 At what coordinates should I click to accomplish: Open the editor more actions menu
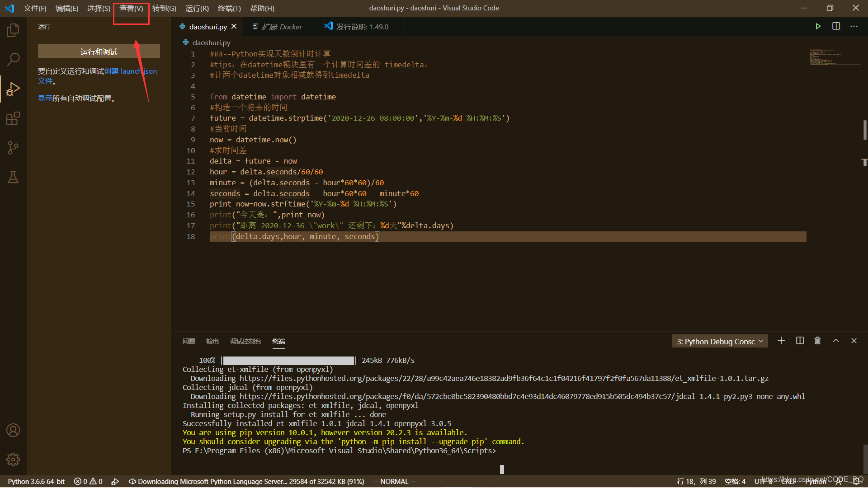click(854, 26)
